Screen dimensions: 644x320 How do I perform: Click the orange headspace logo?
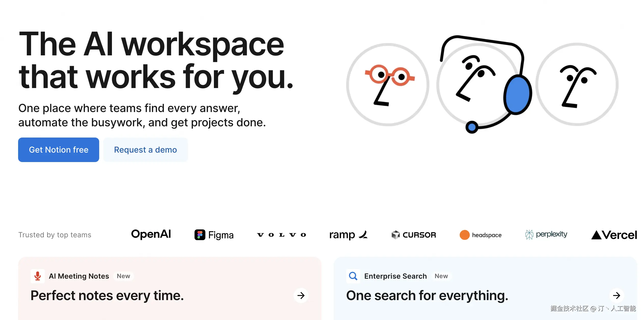(x=465, y=235)
